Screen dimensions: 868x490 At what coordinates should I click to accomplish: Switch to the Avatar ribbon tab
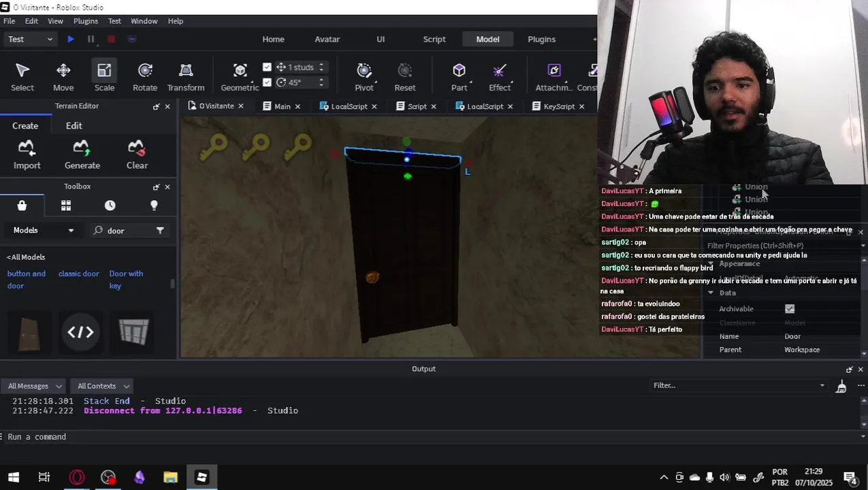click(327, 39)
